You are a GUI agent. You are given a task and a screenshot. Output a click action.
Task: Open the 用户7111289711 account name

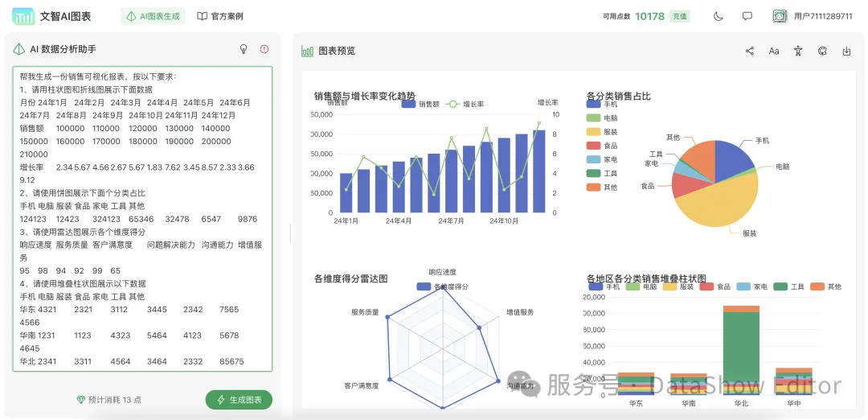coord(823,17)
